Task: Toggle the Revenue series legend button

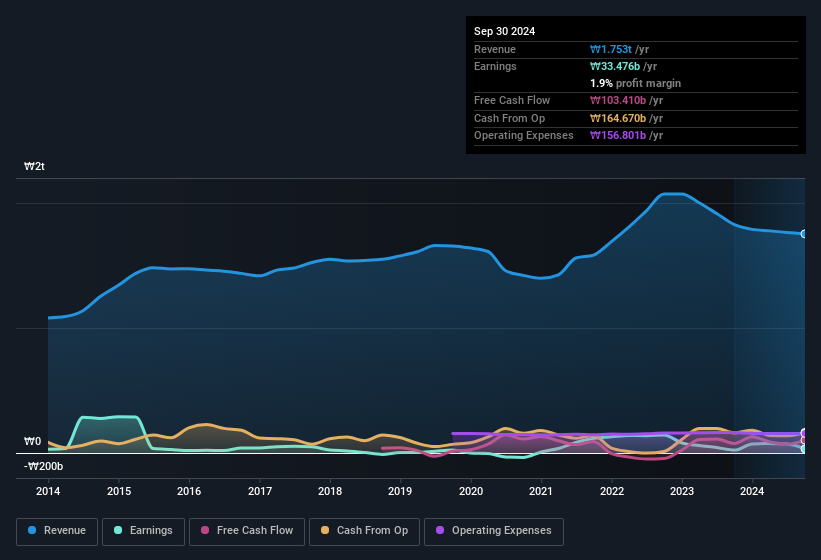Action: pyautogui.click(x=57, y=532)
